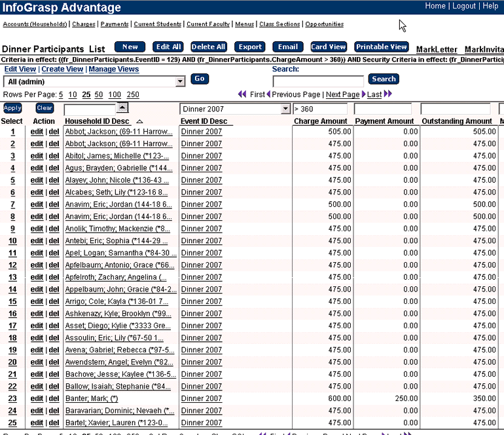Screen dimensions: 504x435
Task: Click the sort ascending triangle beside Household ID Desc
Action: tap(139, 121)
